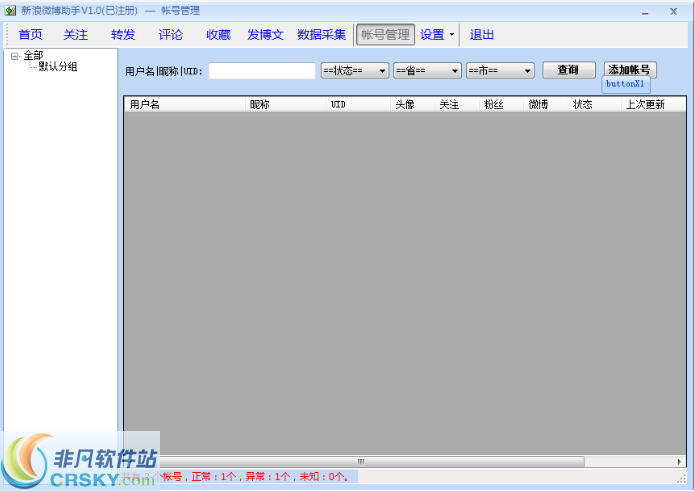Click the horizontal scrollbar thumb
Image resolution: width=694 pixels, height=491 pixels.
(x=361, y=461)
